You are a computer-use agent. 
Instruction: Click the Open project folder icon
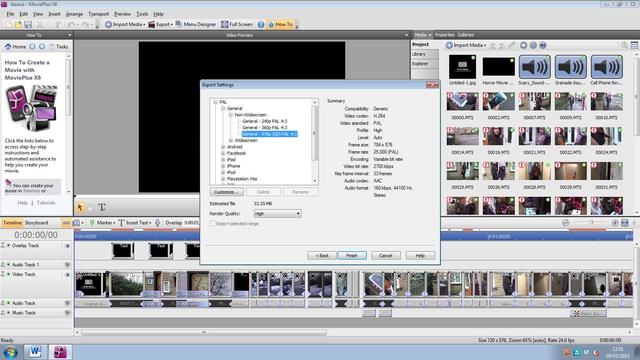pos(18,24)
